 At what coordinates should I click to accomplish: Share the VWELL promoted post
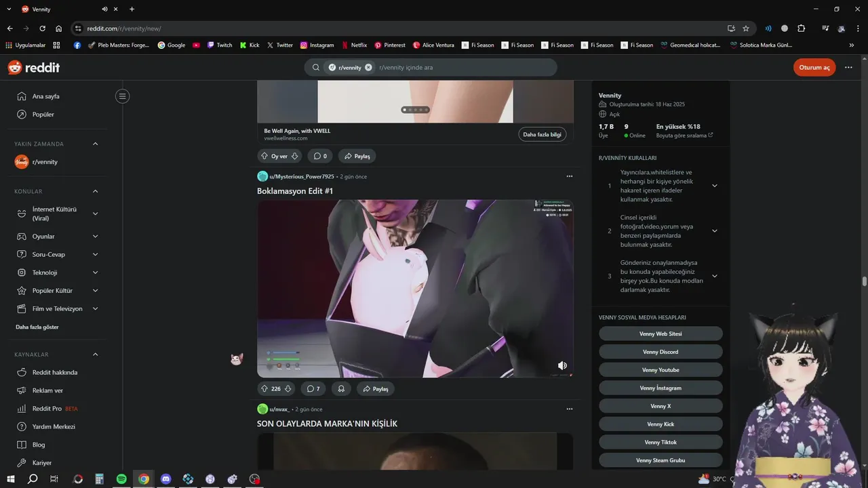[357, 156]
